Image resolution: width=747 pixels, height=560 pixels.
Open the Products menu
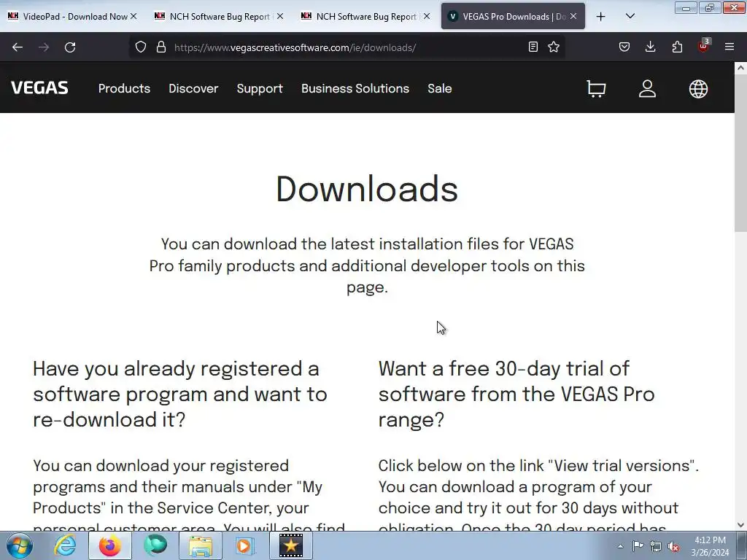tap(124, 88)
